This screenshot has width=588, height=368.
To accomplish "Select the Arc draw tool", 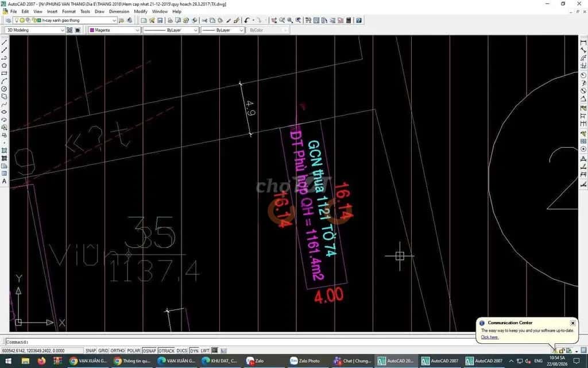I will (x=4, y=81).
